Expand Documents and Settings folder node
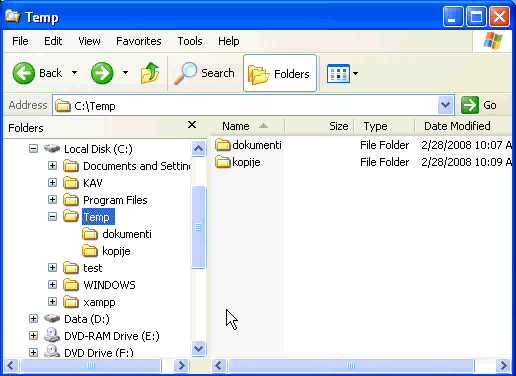516x376 pixels. point(52,165)
